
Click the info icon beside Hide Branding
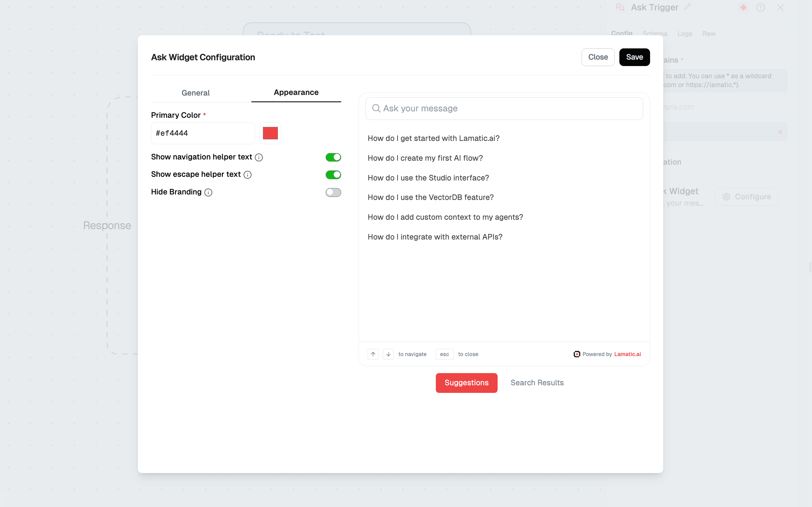tap(208, 192)
